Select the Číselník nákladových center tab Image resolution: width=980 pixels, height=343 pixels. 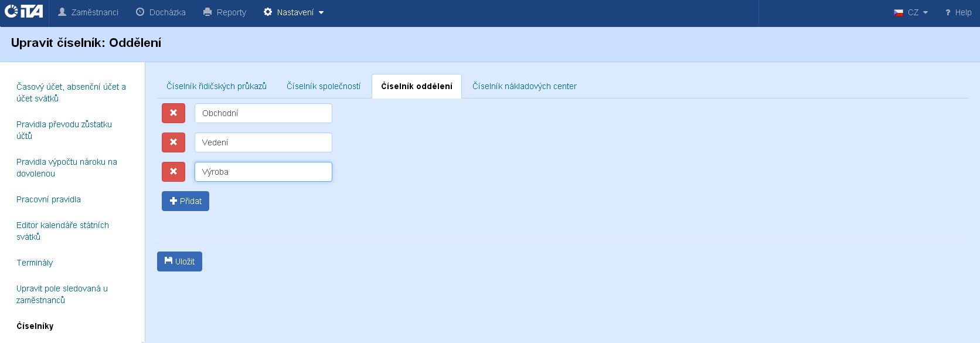coord(525,86)
